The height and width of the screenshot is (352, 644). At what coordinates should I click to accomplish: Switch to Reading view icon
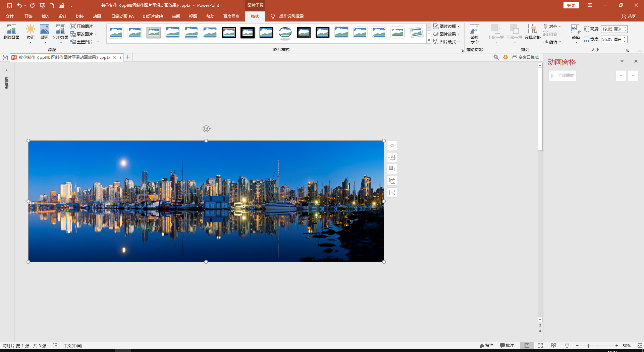(x=553, y=346)
